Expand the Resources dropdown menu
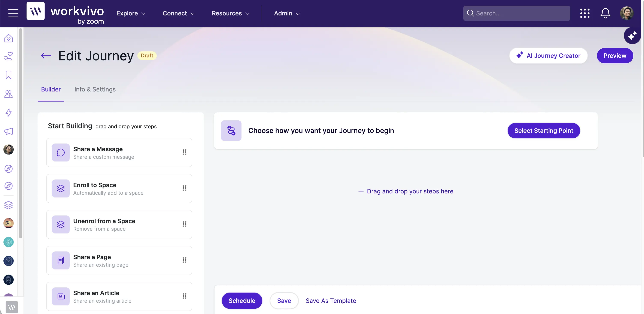The width and height of the screenshot is (644, 314). pos(231,13)
